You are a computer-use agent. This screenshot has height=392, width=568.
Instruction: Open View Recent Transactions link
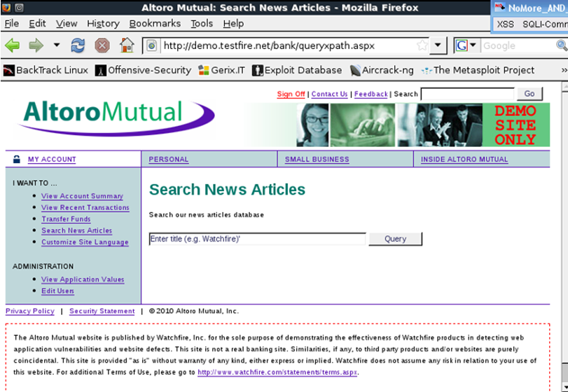85,208
